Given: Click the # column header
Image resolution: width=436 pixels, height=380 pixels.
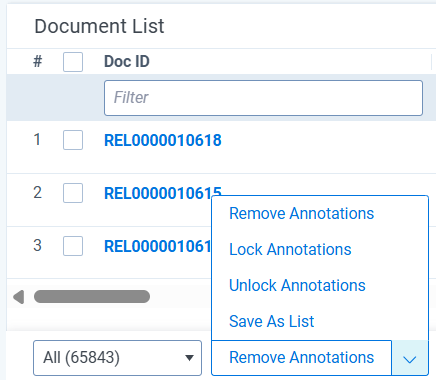Looking at the screenshot, I should (x=38, y=61).
